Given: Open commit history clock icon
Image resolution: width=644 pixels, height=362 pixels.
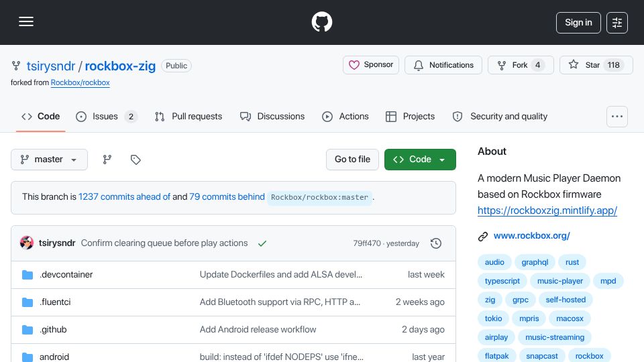Looking at the screenshot, I should 436,243.
